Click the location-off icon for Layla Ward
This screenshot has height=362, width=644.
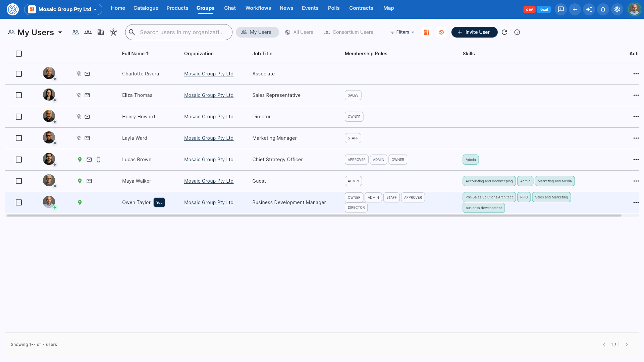click(78, 138)
